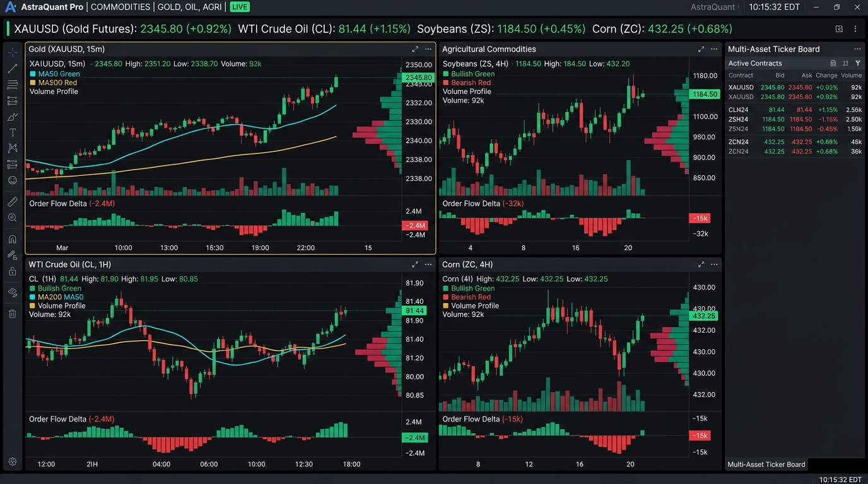Image resolution: width=868 pixels, height=484 pixels.
Task: Delete drawings with the trash icon
Action: pos(13,313)
